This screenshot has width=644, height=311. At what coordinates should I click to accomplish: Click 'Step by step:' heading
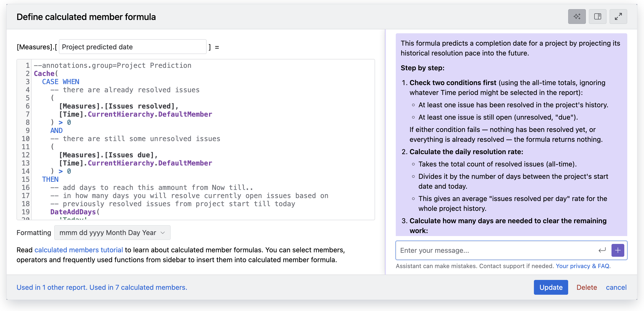pyautogui.click(x=423, y=68)
